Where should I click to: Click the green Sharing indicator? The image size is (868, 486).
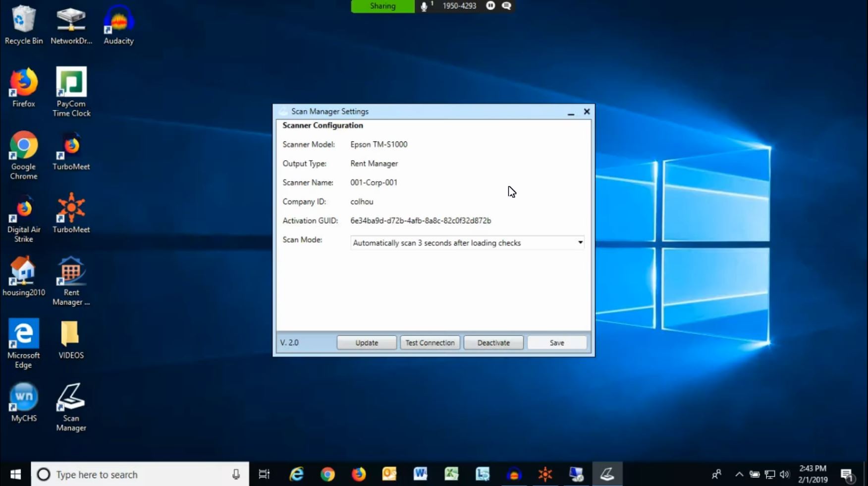(x=382, y=6)
